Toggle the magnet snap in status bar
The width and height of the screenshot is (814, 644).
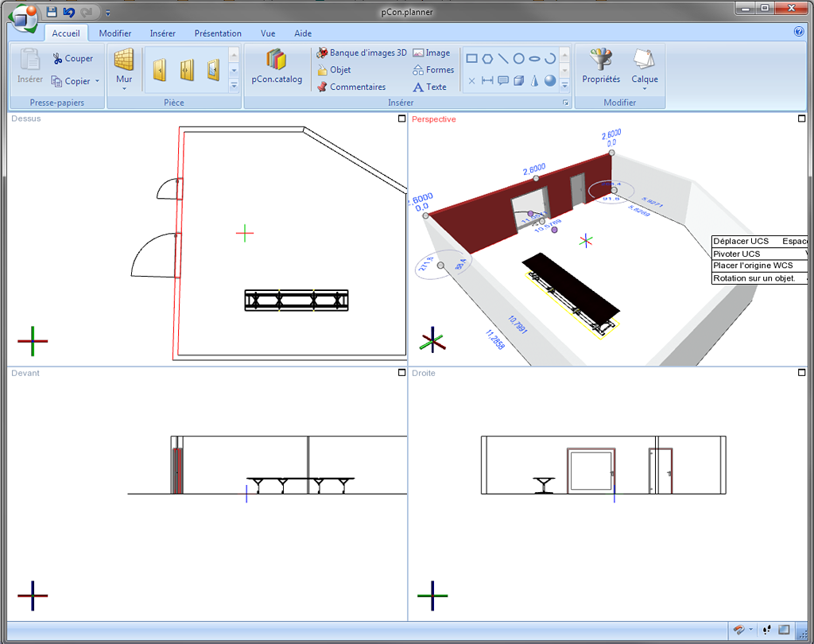(739, 630)
